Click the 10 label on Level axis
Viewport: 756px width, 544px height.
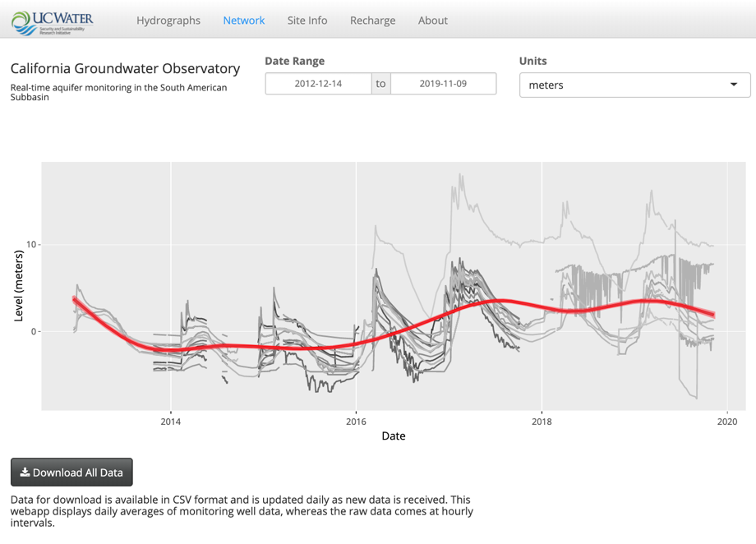point(31,245)
